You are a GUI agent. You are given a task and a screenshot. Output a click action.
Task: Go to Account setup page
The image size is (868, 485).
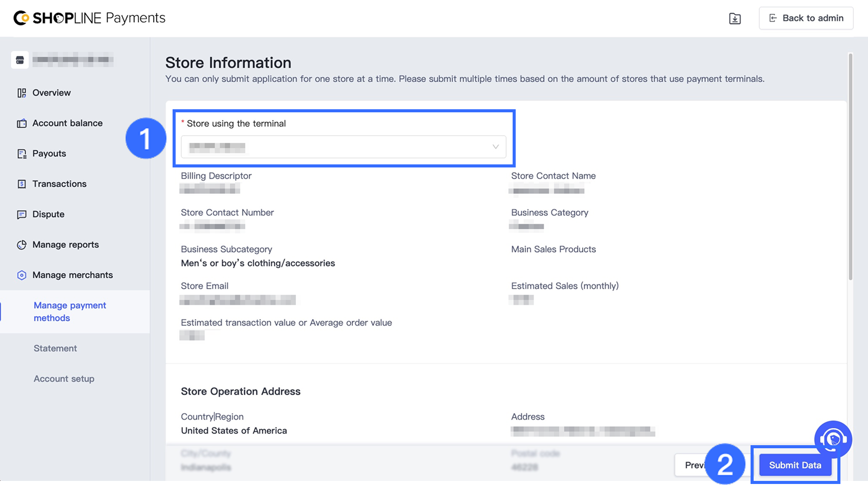(64, 379)
